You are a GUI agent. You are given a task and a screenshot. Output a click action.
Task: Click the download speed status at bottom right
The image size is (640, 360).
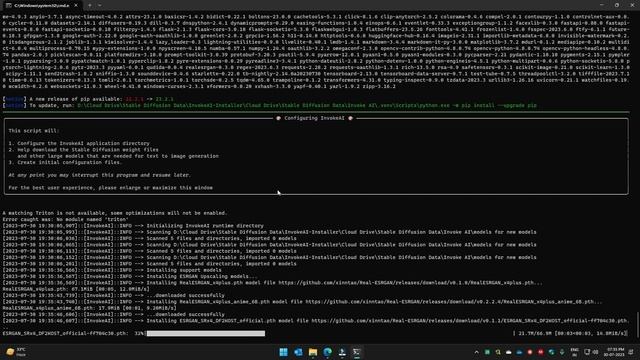[570, 333]
